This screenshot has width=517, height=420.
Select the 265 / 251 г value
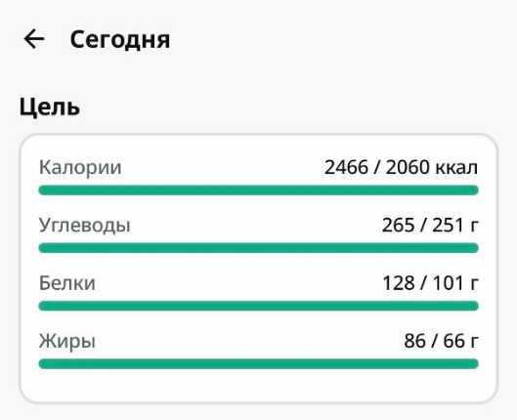[x=430, y=225]
